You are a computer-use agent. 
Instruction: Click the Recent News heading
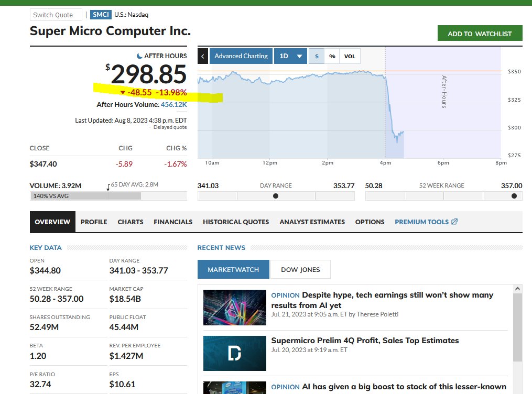point(221,247)
